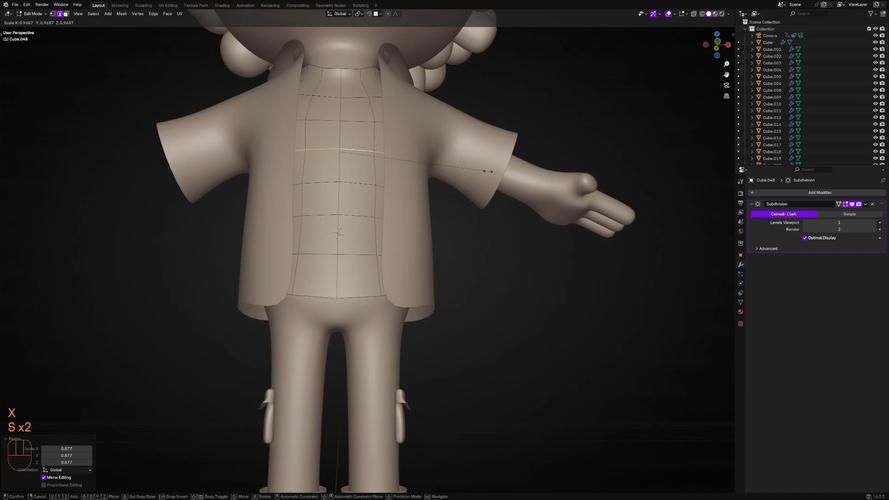
Task: Select Cube.010 in the outliner
Action: point(771,103)
